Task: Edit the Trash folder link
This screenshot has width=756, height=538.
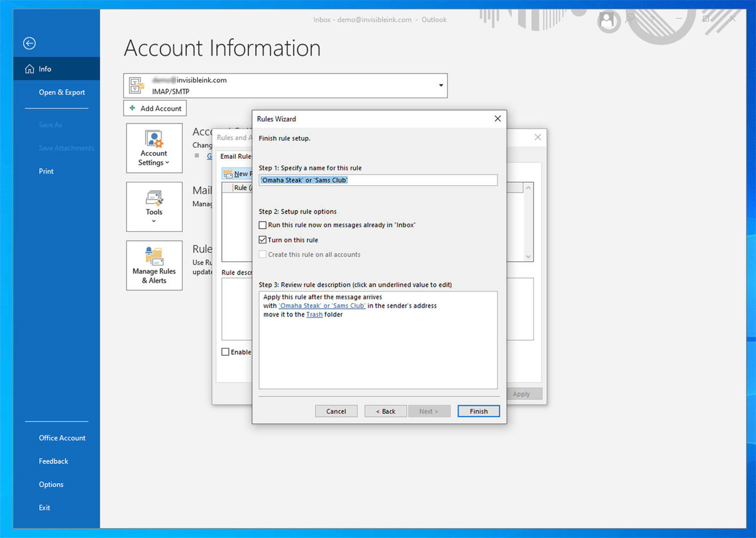Action: pos(315,315)
